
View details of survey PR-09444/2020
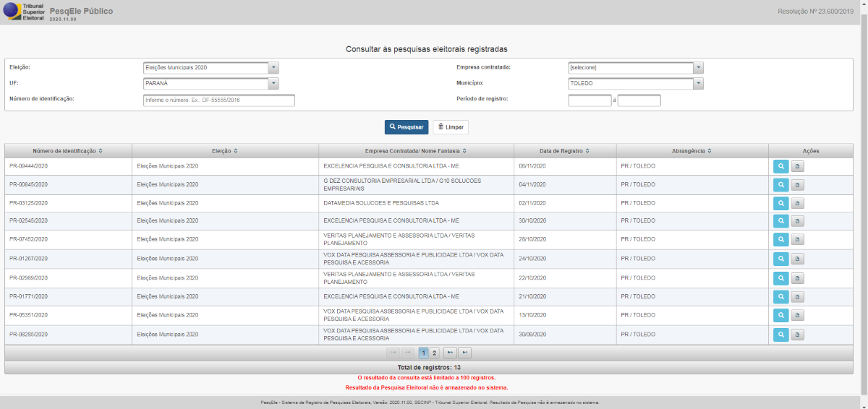click(781, 166)
